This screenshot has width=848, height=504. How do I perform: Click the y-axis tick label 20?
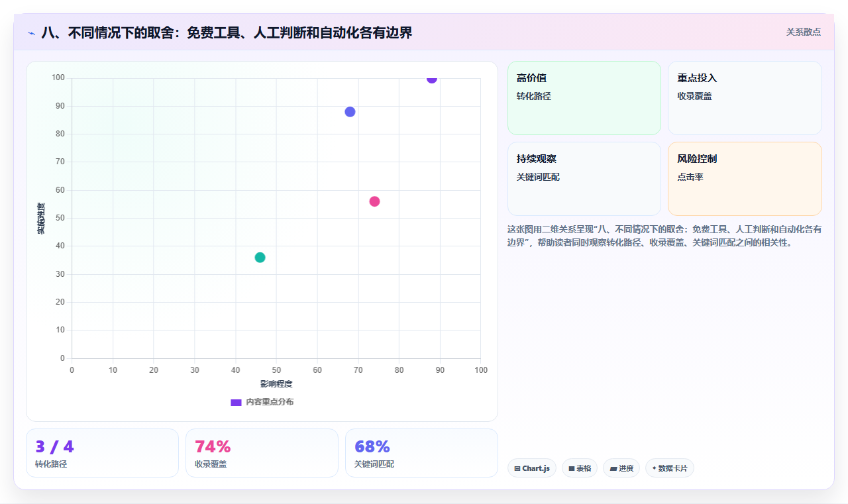[x=60, y=302]
